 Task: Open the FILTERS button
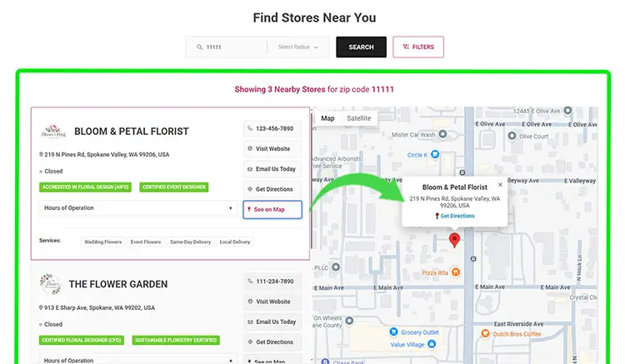click(418, 47)
